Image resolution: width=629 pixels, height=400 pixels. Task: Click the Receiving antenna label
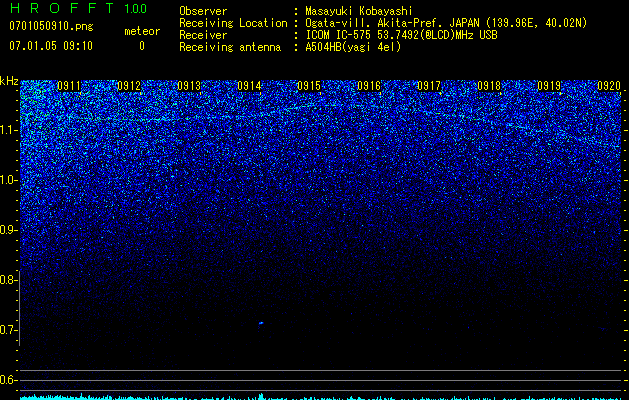point(230,47)
